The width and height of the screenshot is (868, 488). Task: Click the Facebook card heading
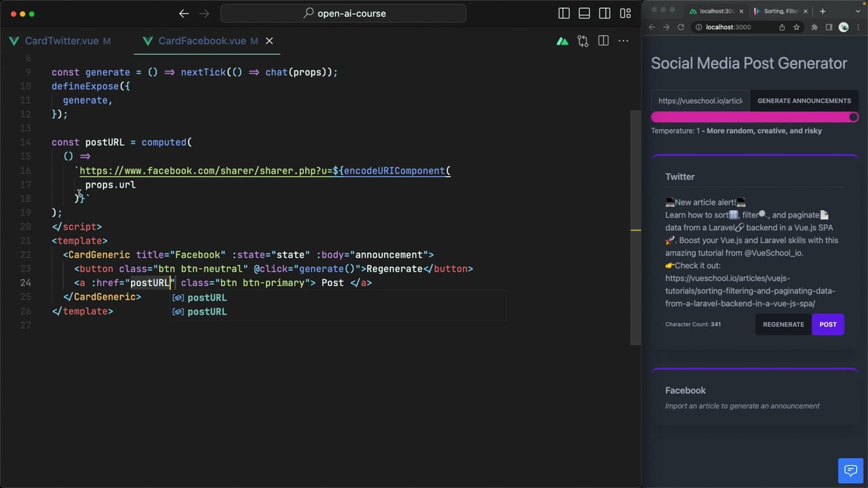(x=686, y=390)
